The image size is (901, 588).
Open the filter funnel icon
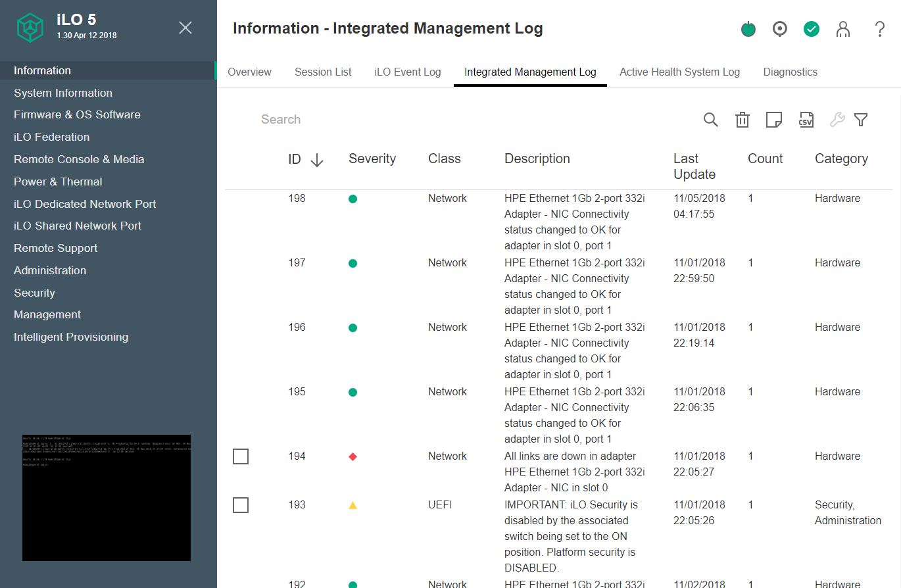pos(860,120)
